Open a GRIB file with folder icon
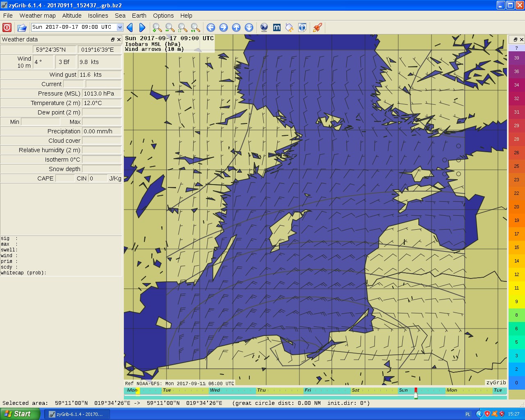525x420 pixels. pyautogui.click(x=22, y=27)
